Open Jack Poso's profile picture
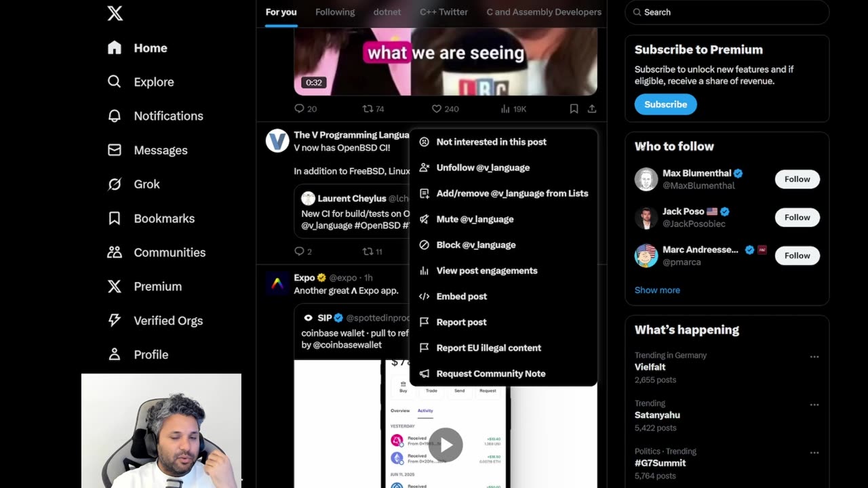The width and height of the screenshot is (868, 488). [646, 217]
